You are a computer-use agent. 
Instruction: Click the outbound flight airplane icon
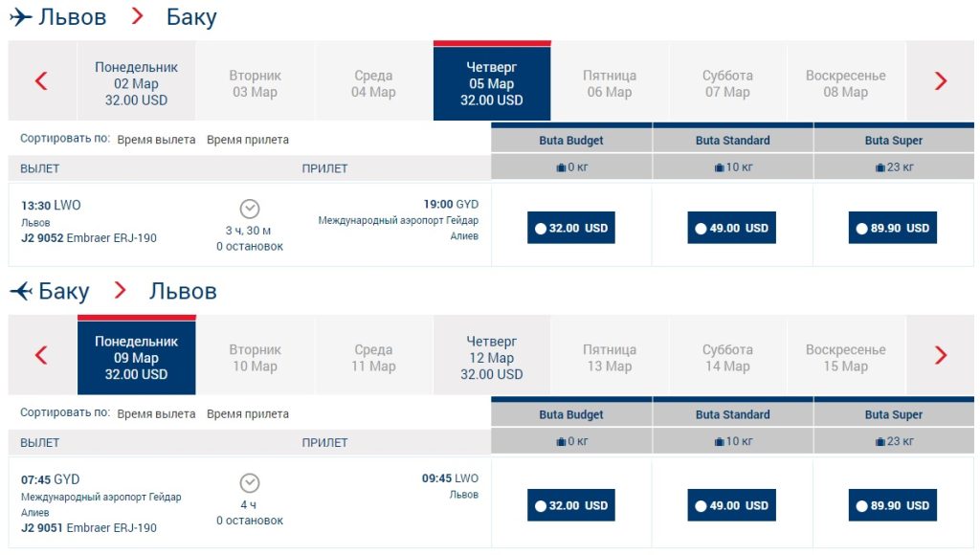pyautogui.click(x=20, y=17)
